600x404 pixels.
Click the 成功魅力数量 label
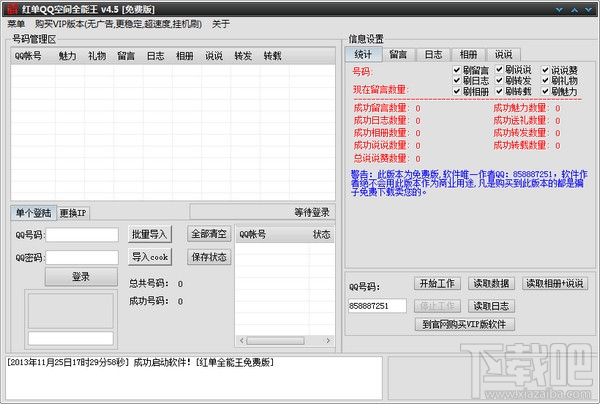click(x=521, y=108)
